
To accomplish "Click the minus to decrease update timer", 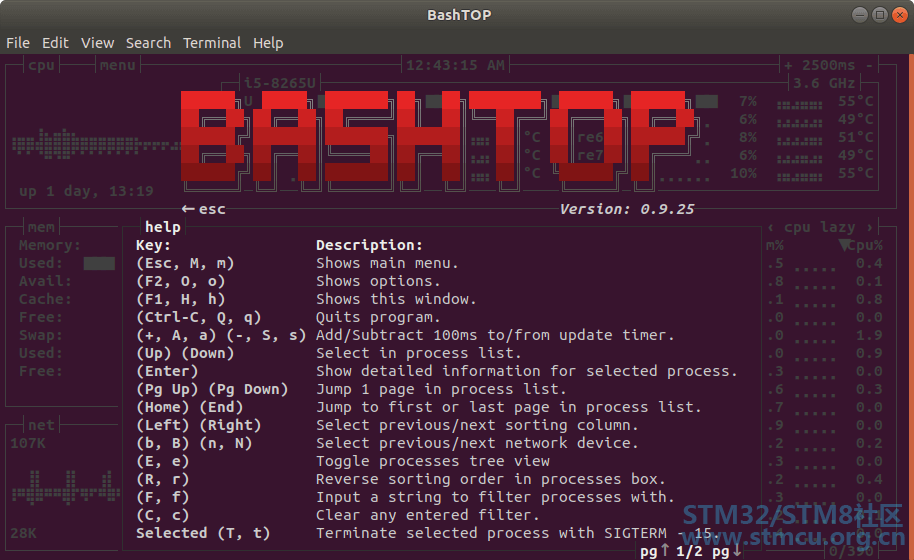I will (869, 65).
